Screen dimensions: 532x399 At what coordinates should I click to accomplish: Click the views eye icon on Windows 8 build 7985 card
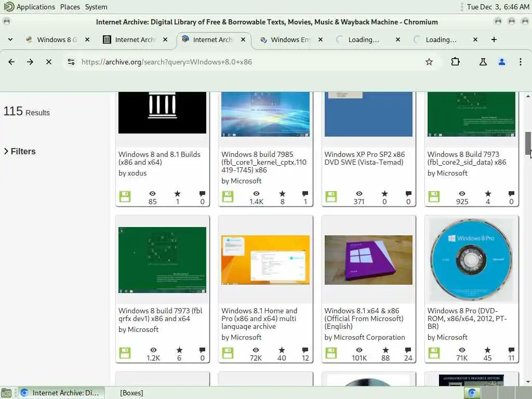click(256, 194)
